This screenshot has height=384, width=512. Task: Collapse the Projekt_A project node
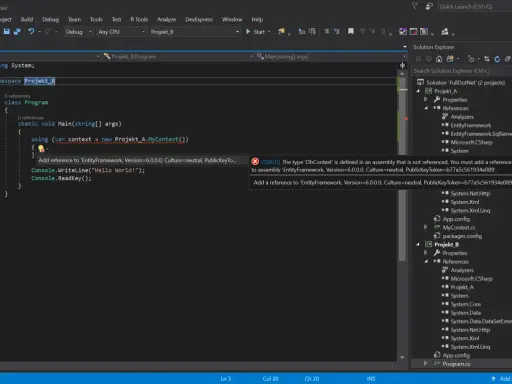click(x=418, y=91)
